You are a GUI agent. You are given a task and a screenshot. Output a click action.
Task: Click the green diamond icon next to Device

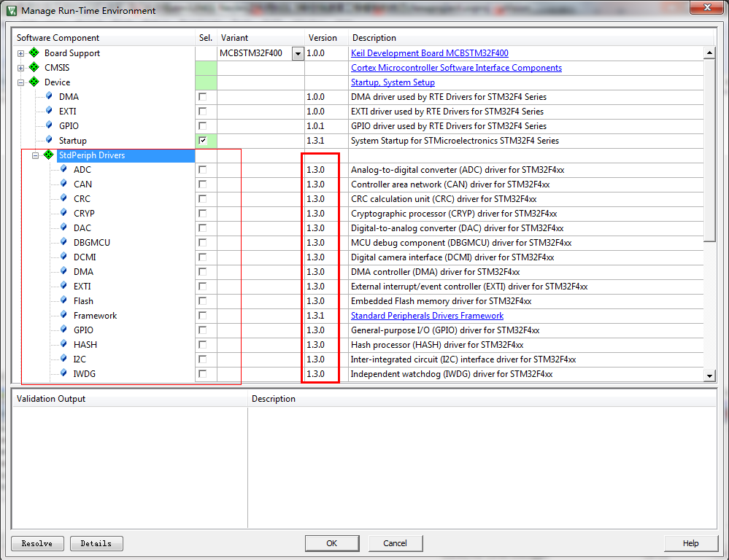(34, 82)
